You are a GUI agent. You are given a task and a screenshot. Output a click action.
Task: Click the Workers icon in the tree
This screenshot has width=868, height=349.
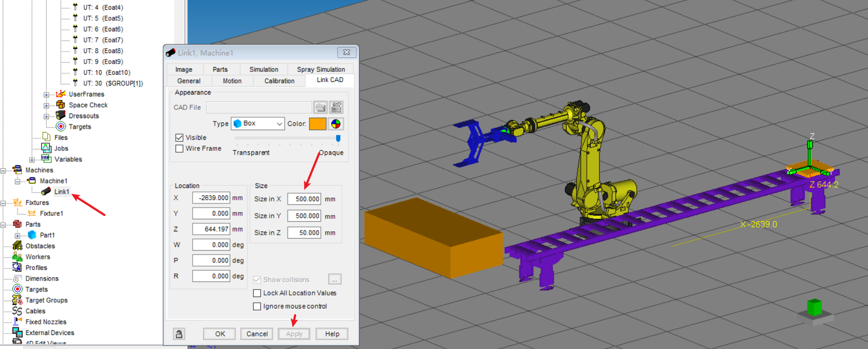17,256
